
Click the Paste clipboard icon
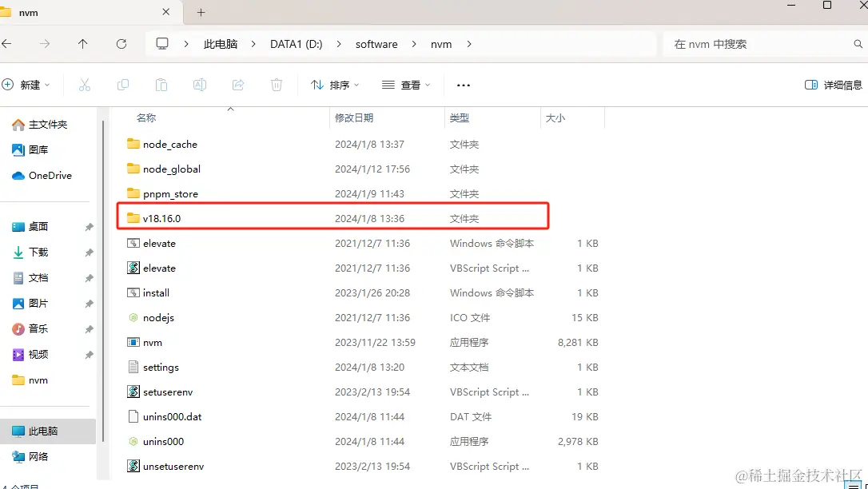[161, 85]
